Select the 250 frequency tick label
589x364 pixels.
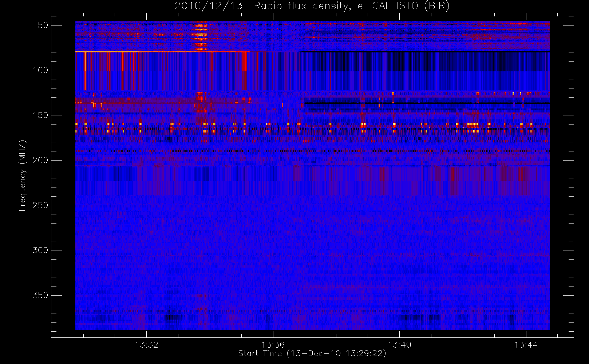(40, 205)
